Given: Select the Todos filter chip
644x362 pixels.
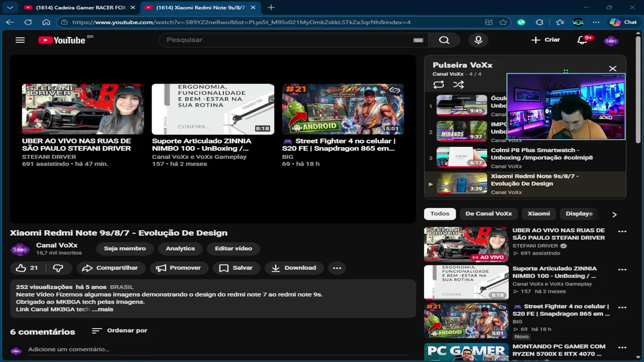Looking at the screenshot, I should (x=440, y=214).
